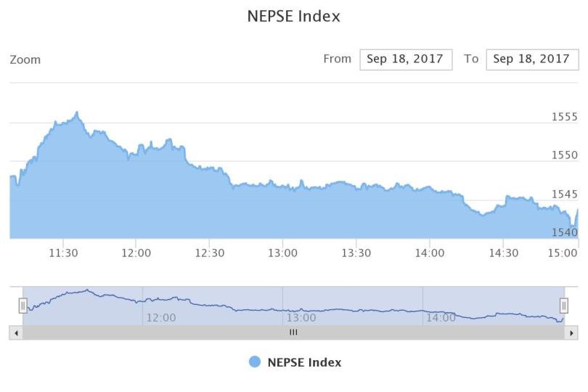Click the scrollbar's left arrow button

16,332
